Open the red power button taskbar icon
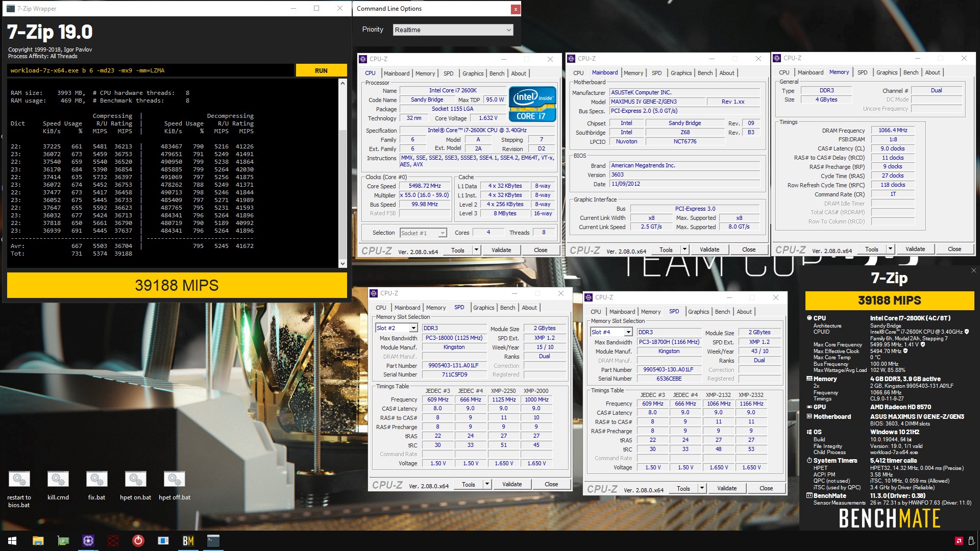The image size is (980, 551). point(138,541)
